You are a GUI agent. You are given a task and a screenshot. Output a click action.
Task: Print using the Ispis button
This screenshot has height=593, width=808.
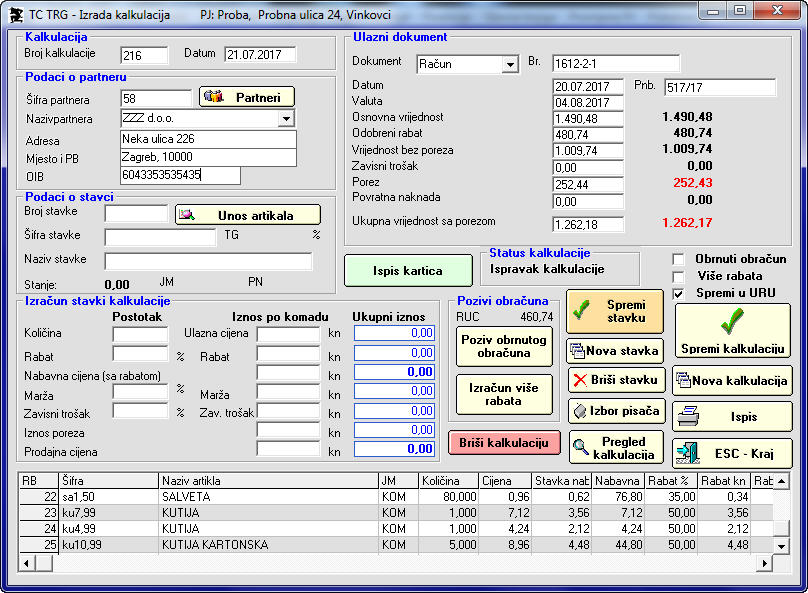(x=732, y=416)
